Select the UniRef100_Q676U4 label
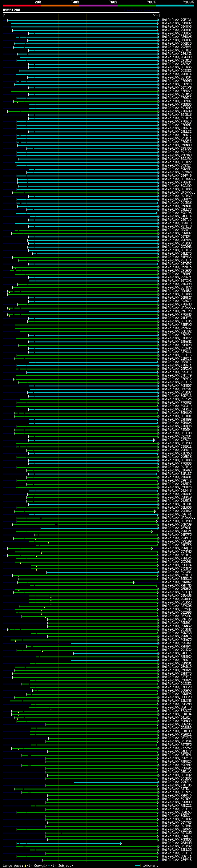The image size is (197, 868). click(x=176, y=528)
